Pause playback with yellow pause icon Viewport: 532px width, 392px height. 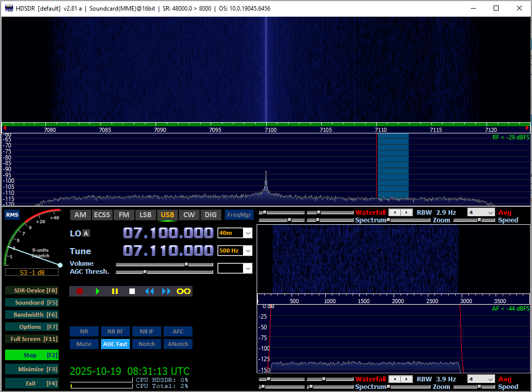[x=115, y=291]
